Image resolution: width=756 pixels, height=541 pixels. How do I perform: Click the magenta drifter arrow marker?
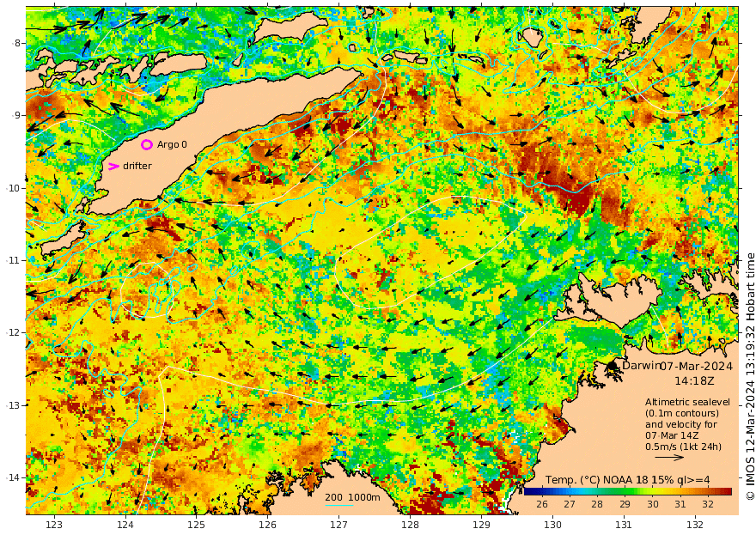(x=113, y=167)
